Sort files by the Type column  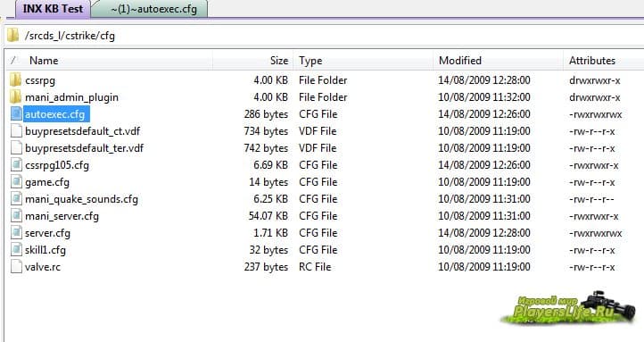pyautogui.click(x=310, y=61)
